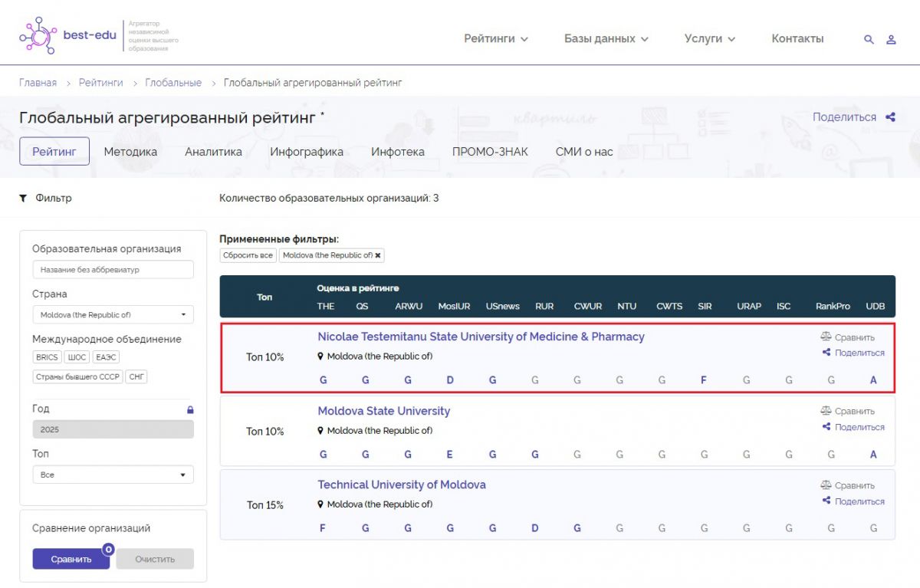Click the lock icon beside Год
Image resolution: width=920 pixels, height=588 pixels.
point(190,409)
